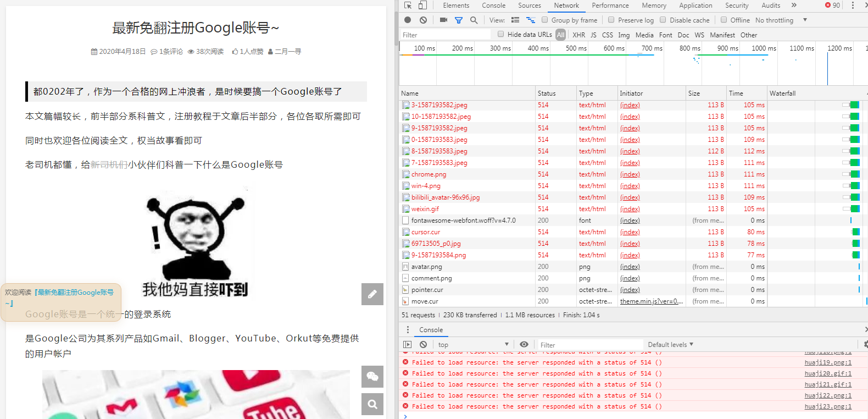868x419 pixels.
Task: Switch to large request rows view
Action: [515, 20]
